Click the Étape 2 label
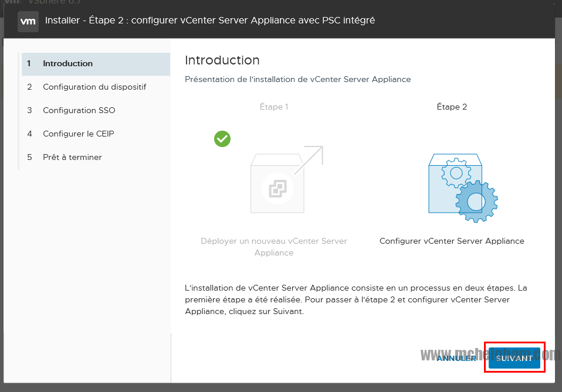 pos(452,107)
